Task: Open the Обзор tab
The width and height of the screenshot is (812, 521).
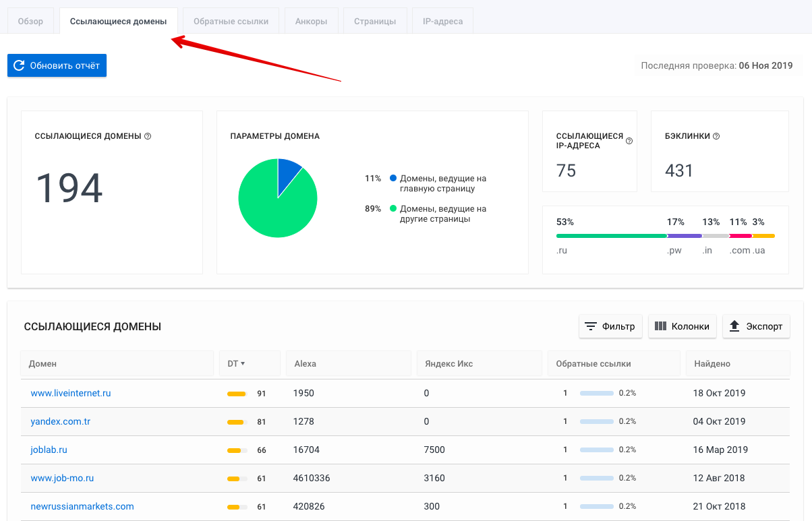Action: point(30,21)
